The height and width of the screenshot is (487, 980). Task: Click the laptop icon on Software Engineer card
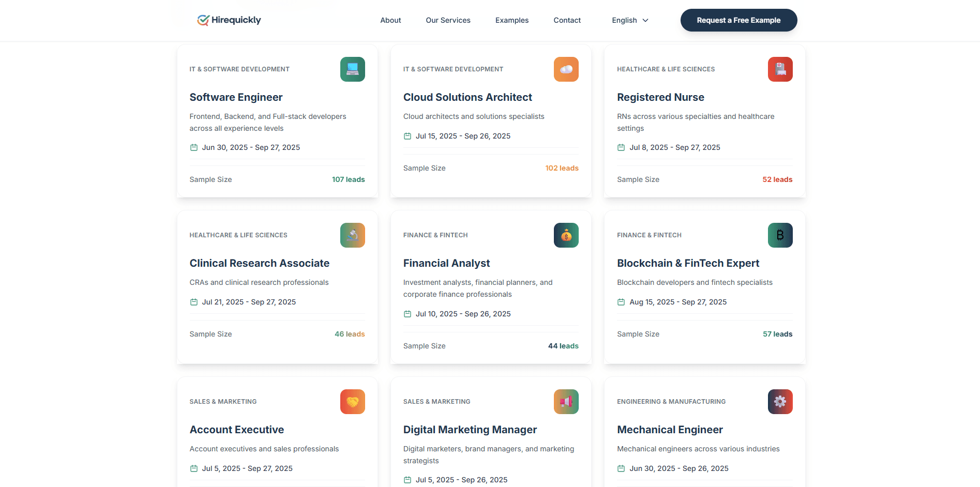click(353, 69)
